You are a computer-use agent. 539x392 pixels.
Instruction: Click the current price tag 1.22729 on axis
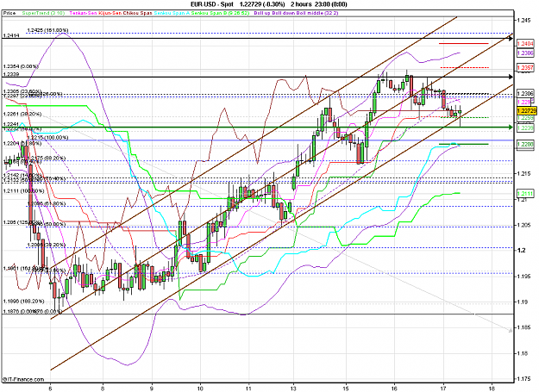pos(526,110)
